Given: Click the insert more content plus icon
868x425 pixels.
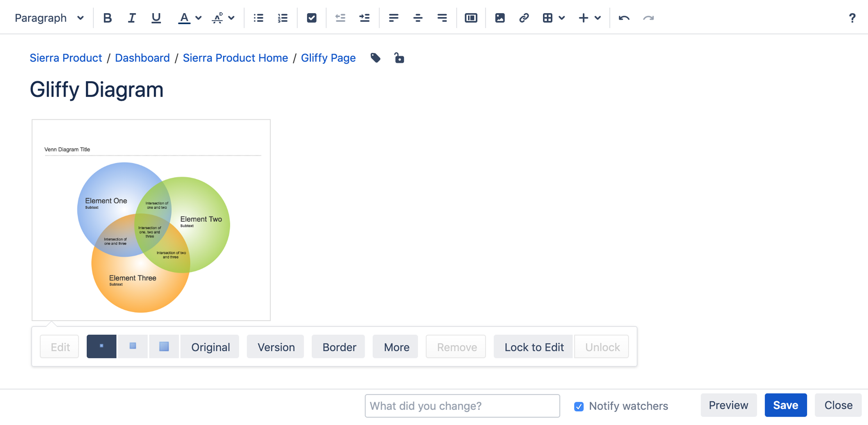Looking at the screenshot, I should click(x=584, y=18).
